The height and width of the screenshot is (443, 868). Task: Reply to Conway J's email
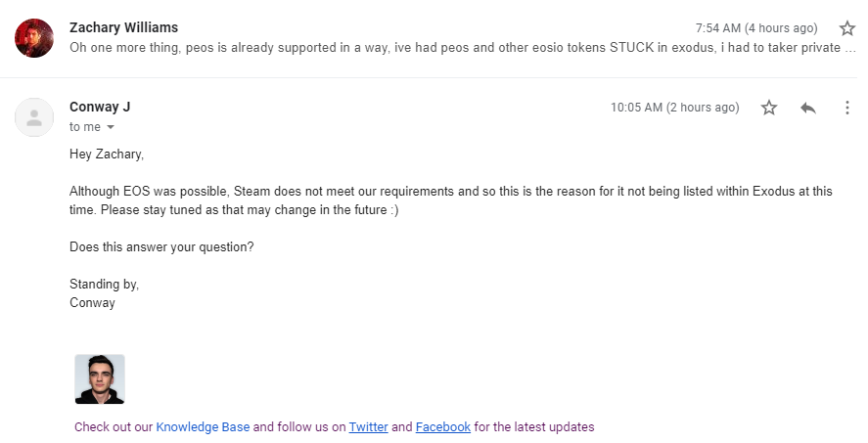pyautogui.click(x=808, y=108)
